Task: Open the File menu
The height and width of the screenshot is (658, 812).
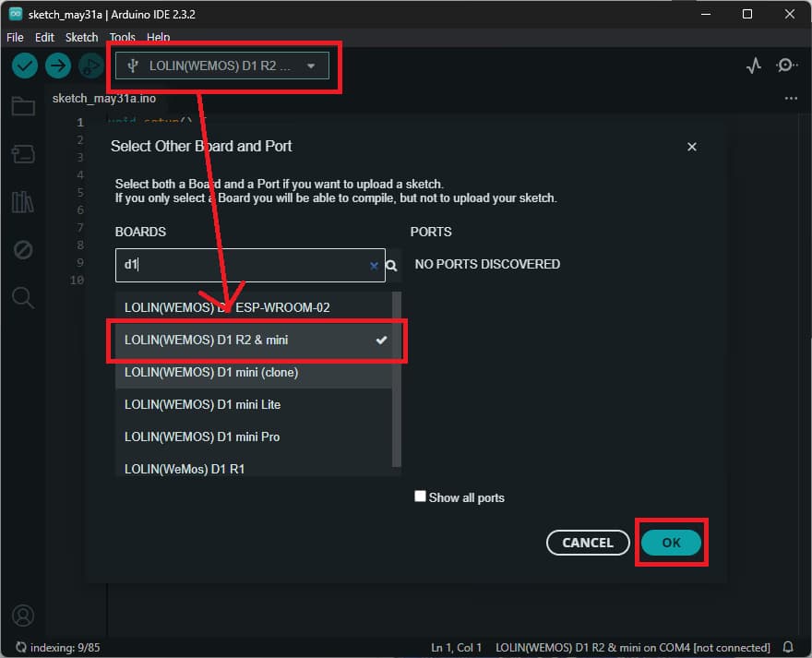Action: point(15,37)
